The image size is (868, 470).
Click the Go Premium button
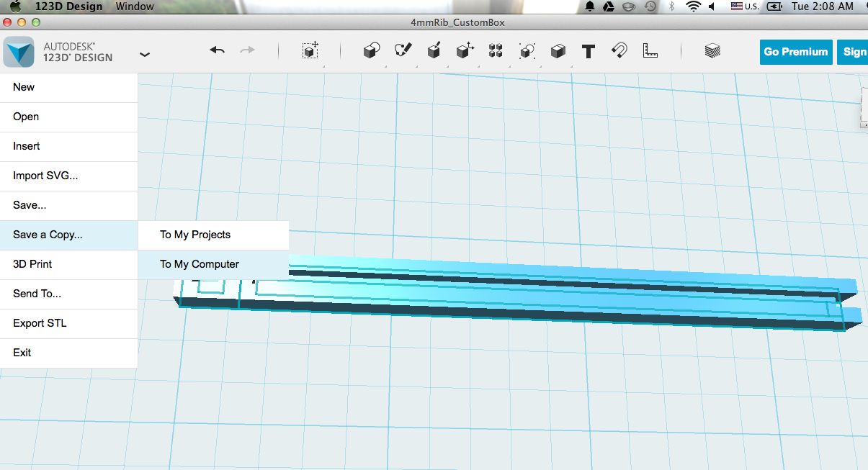(x=796, y=52)
